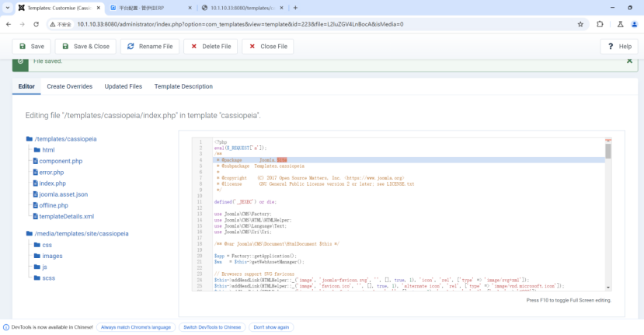Click the browser back arrow
This screenshot has width=644, height=335.
pyautogui.click(x=8, y=24)
